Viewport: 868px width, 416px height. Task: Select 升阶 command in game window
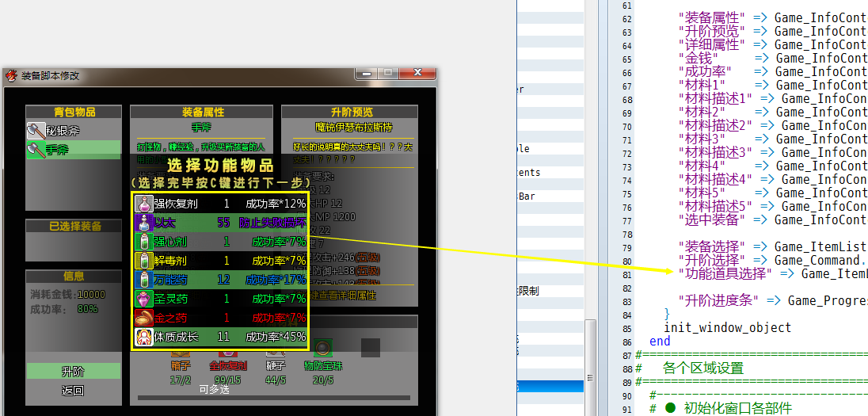(73, 371)
